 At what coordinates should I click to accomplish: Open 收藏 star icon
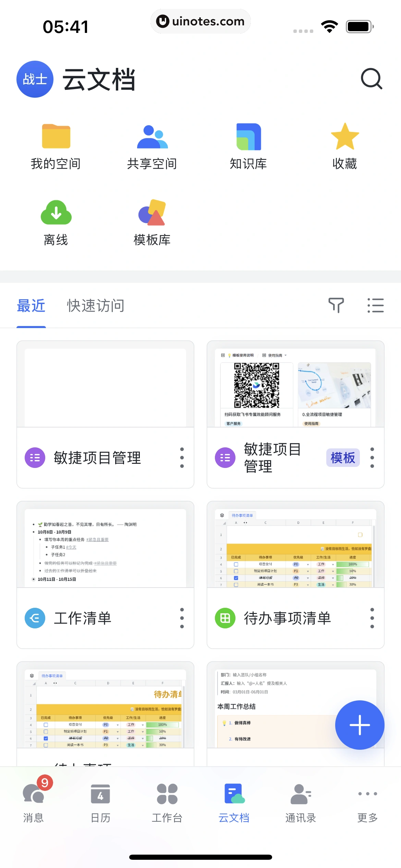[345, 136]
